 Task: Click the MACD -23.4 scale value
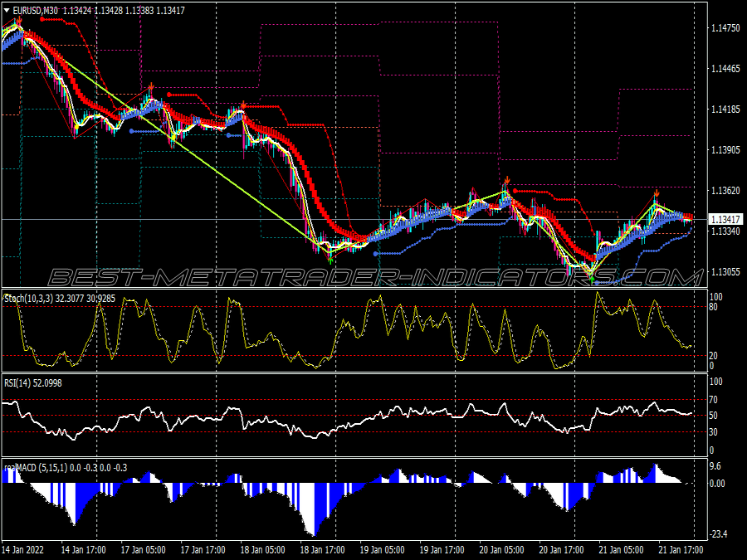point(719,535)
